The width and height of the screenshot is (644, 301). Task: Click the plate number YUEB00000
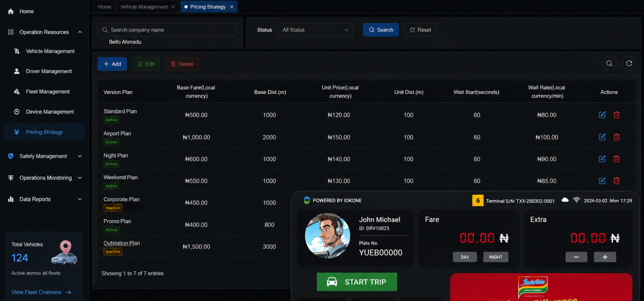click(381, 253)
